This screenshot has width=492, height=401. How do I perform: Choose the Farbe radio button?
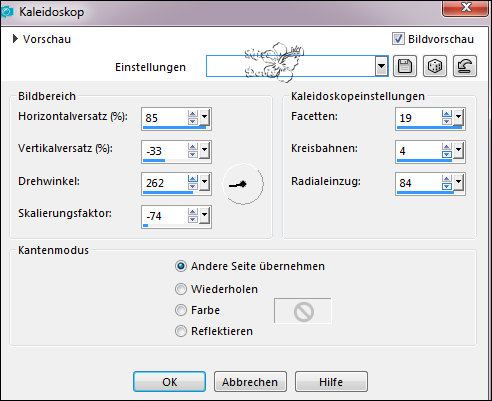pos(181,310)
